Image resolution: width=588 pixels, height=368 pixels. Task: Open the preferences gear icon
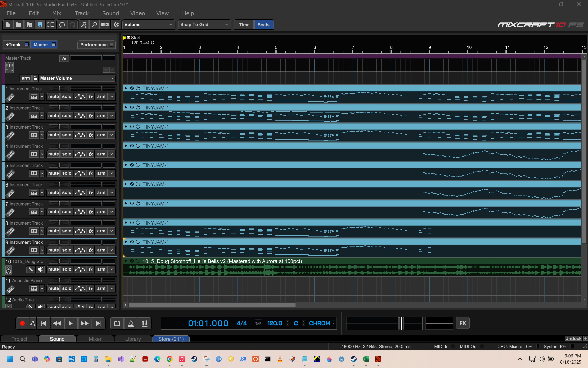click(116, 25)
